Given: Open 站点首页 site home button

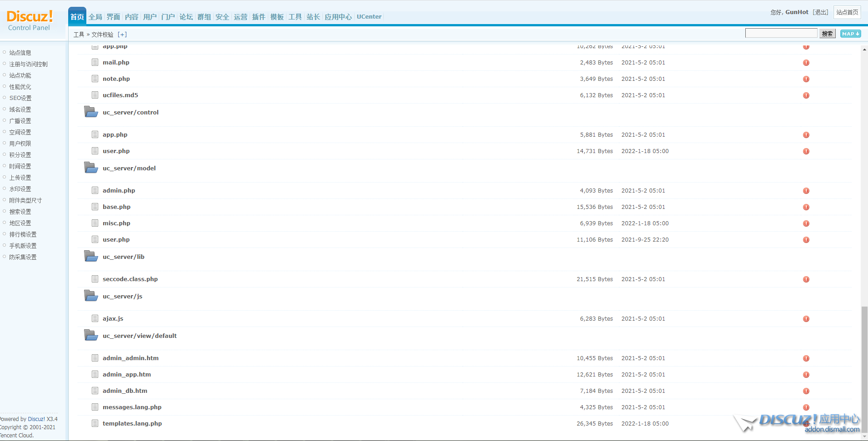Looking at the screenshot, I should [847, 12].
